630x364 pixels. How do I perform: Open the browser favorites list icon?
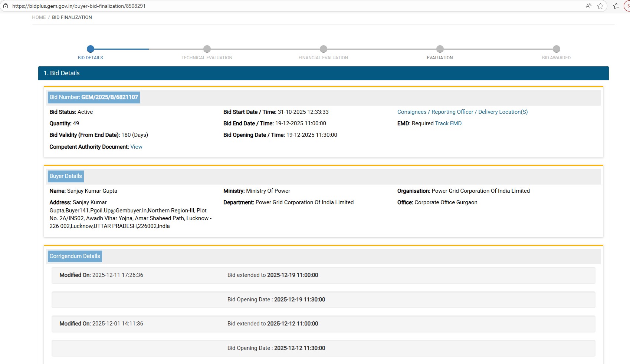pyautogui.click(x=616, y=6)
